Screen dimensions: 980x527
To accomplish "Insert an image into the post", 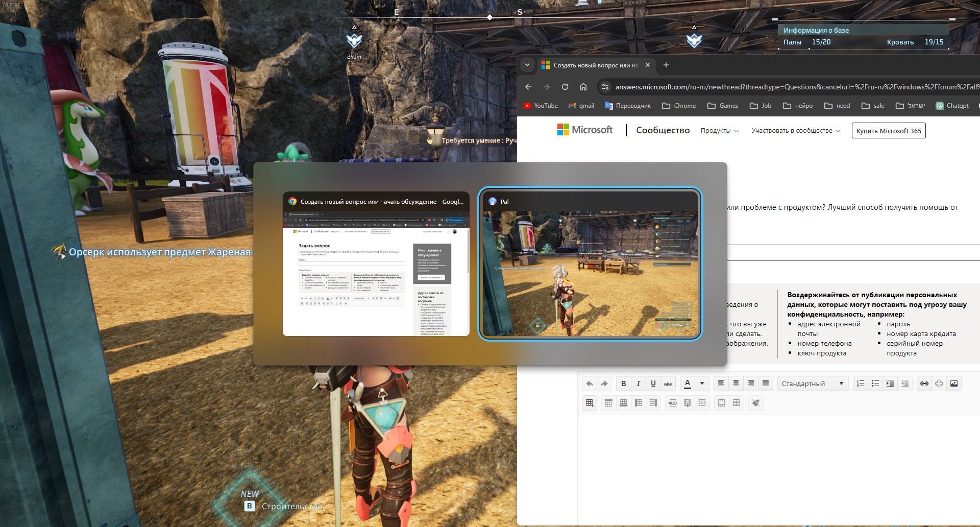I will 953,384.
